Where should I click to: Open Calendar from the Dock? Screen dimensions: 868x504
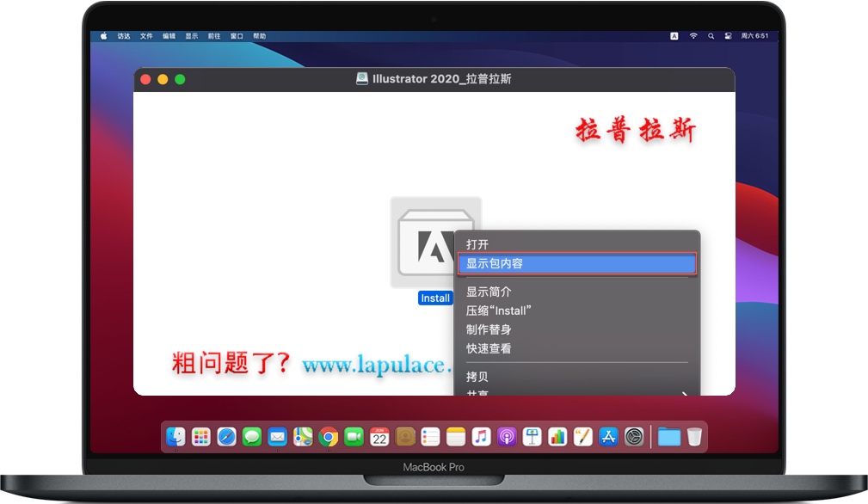[x=380, y=436]
